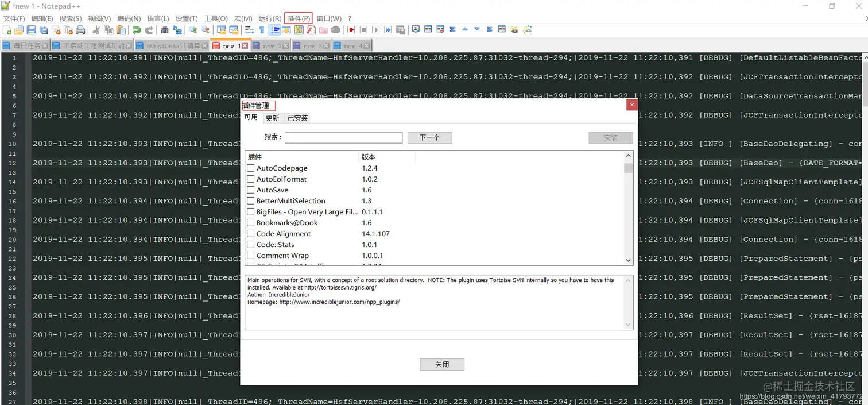Viewport: 868px width, 405px height.
Task: Check the AutoSave plugin
Action: click(251, 190)
